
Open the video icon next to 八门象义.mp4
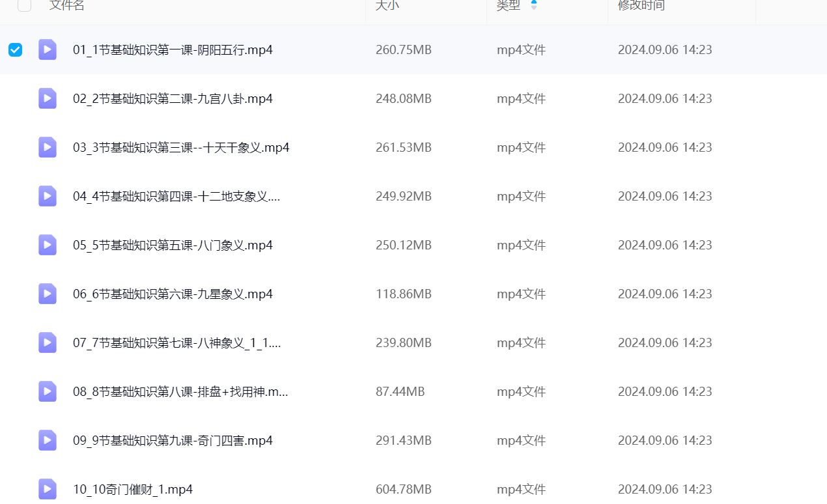click(x=48, y=245)
